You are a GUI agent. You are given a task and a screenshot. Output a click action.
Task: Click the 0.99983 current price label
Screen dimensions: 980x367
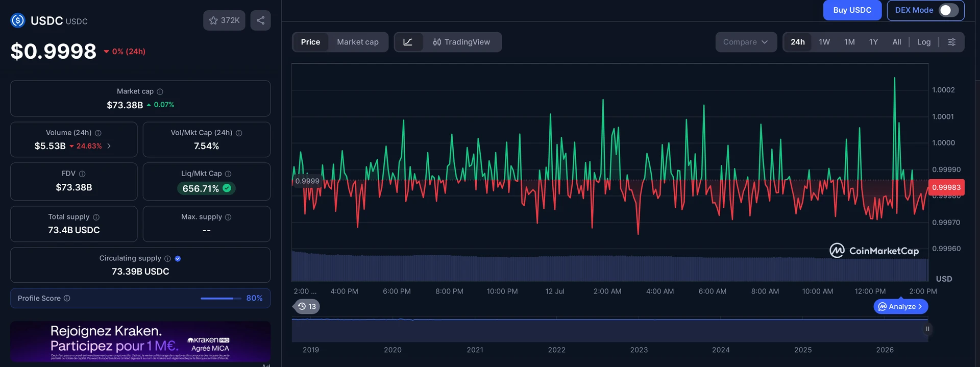[x=946, y=187]
